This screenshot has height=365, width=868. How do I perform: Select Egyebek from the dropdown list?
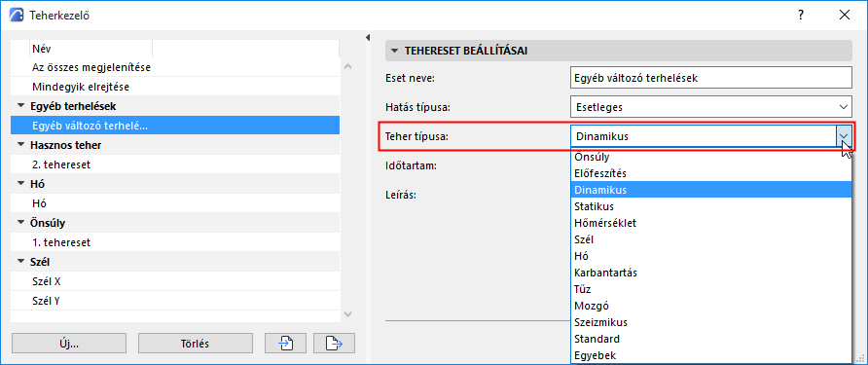[710, 355]
